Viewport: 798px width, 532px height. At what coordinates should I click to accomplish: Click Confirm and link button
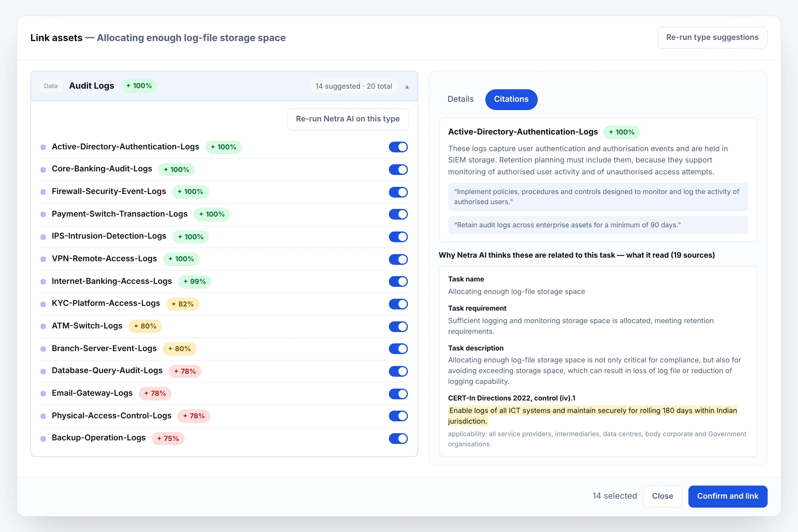(x=727, y=496)
